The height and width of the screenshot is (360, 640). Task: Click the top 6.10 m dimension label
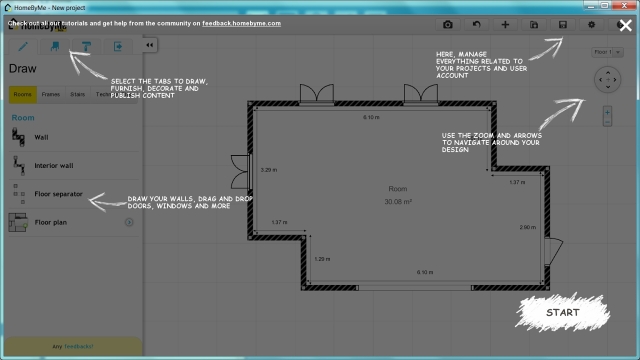click(x=371, y=117)
